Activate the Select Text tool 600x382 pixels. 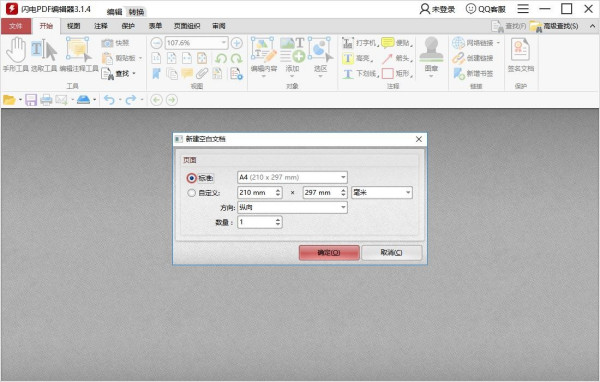pos(44,50)
